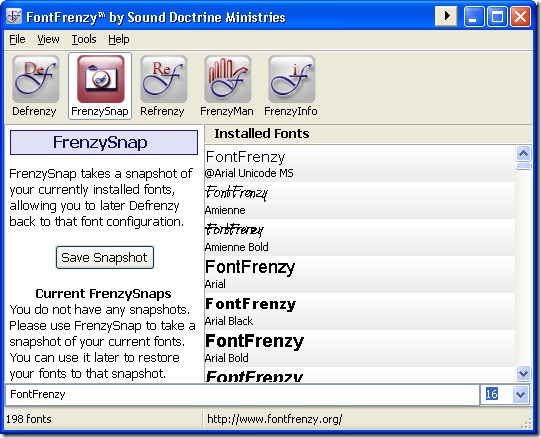Screen dimensions: 541x438
Task: Expand the font size dropdown arrow
Action: pyautogui.click(x=520, y=394)
